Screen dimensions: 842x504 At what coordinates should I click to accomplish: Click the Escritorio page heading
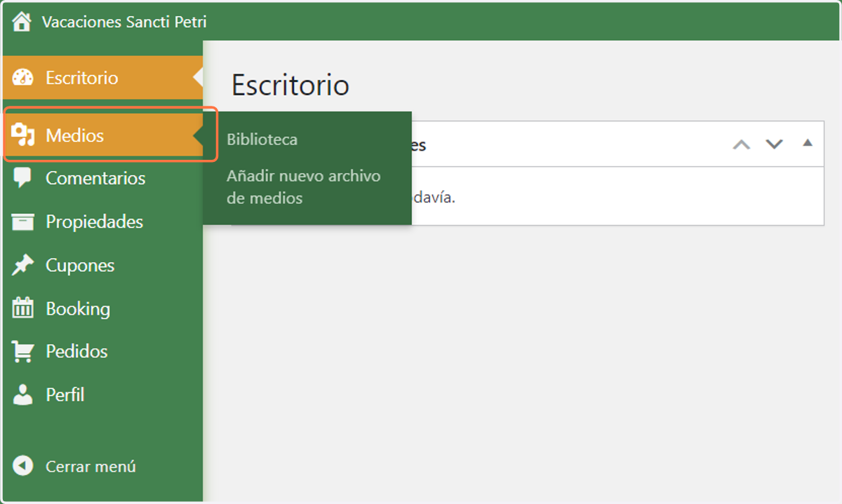290,85
